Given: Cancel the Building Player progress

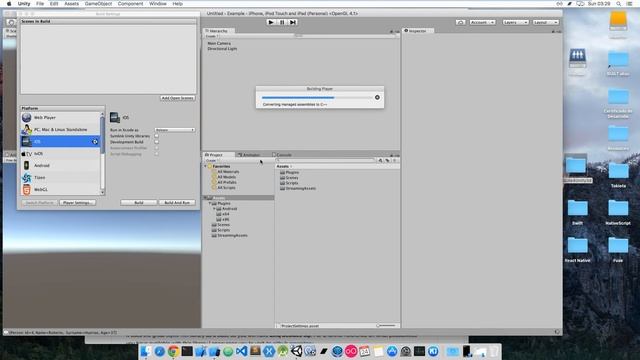Looking at the screenshot, I should (x=377, y=98).
